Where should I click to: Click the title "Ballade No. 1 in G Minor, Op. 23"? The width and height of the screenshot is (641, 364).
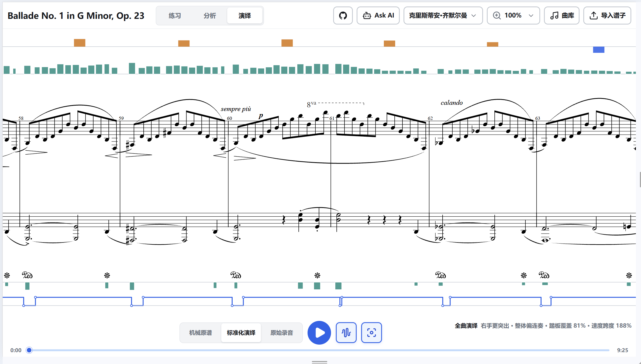point(76,16)
